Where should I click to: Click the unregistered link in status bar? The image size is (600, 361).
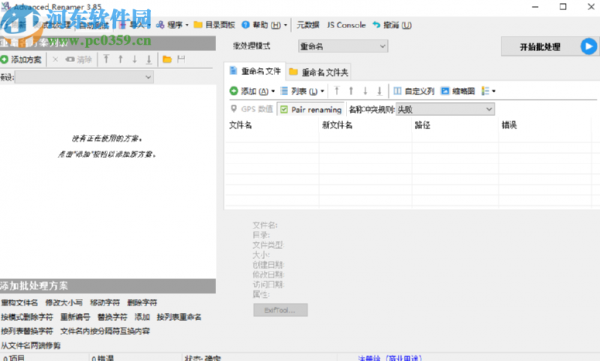[x=390, y=358]
